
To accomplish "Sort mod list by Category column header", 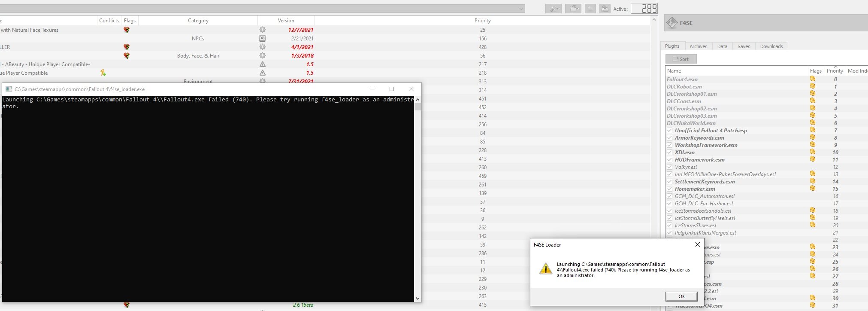I will click(198, 21).
